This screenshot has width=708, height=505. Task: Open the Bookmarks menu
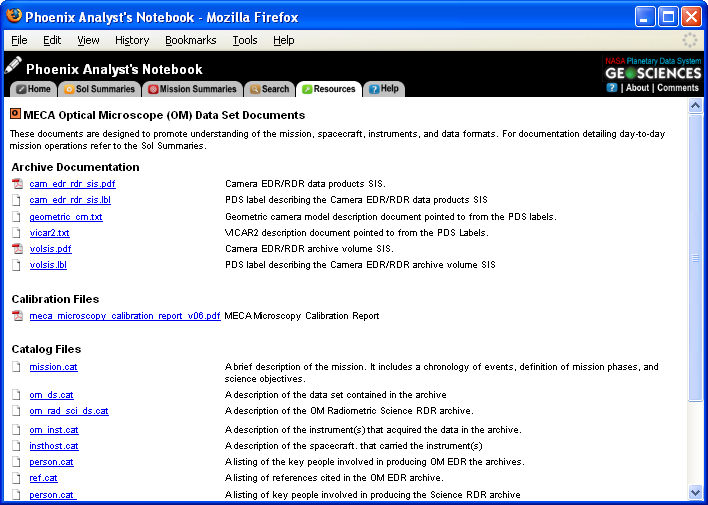tap(190, 40)
